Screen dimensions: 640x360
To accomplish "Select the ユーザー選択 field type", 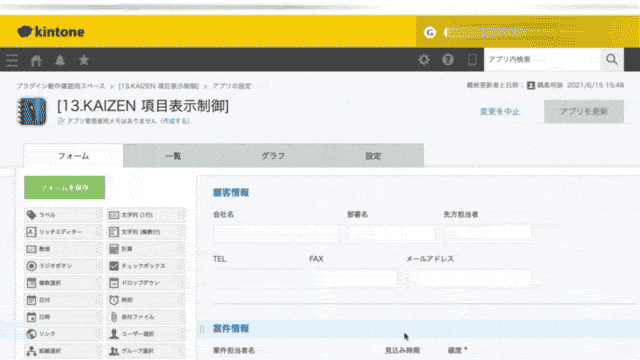I will point(146,334).
